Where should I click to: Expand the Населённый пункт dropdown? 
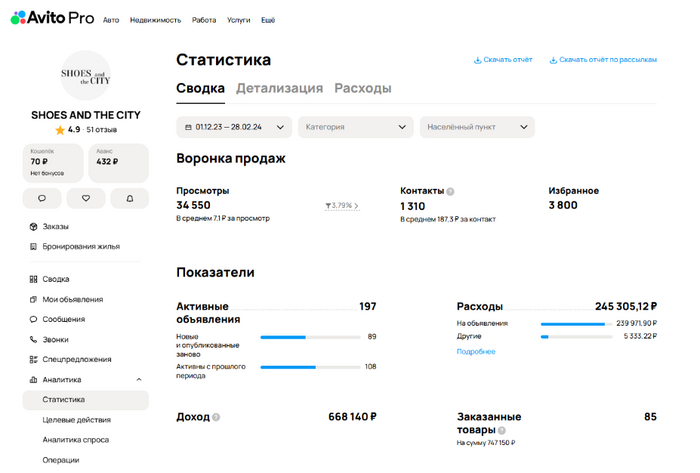click(x=477, y=127)
